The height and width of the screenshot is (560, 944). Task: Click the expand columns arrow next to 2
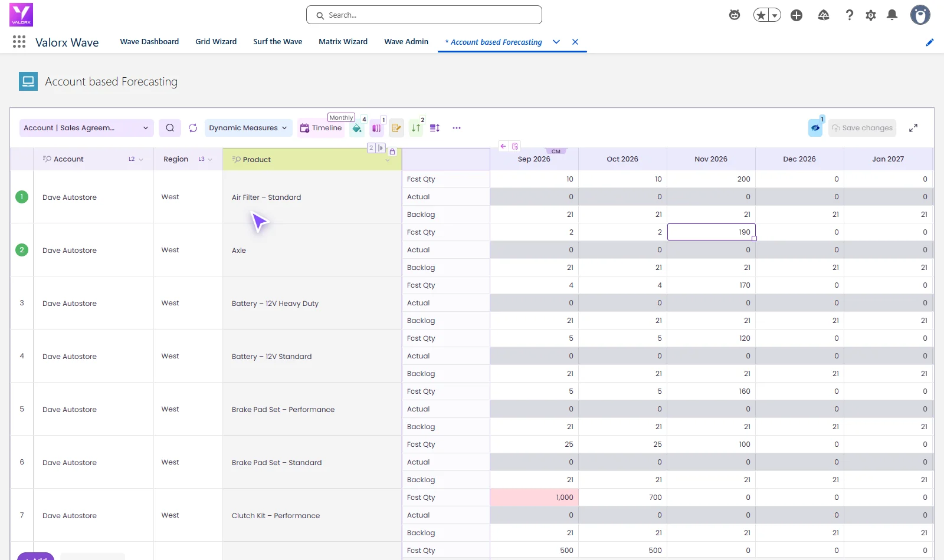pos(381,148)
